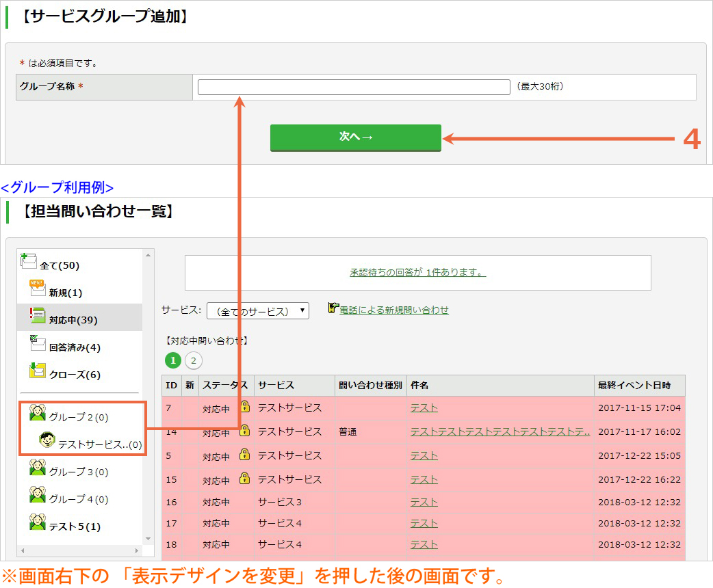This screenshot has height=588, width=713.
Task: Click the phone icon beside 電話による新規問い合わせ
Action: tap(333, 308)
